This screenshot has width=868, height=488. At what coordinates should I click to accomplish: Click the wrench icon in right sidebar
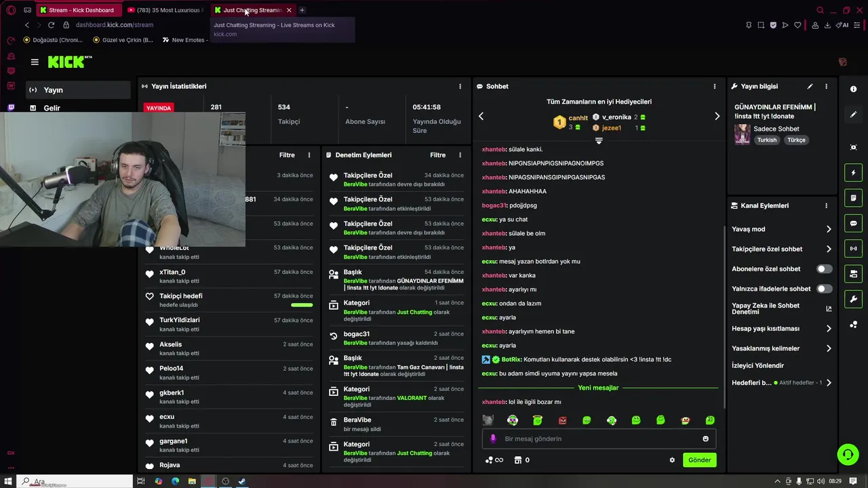(x=853, y=299)
